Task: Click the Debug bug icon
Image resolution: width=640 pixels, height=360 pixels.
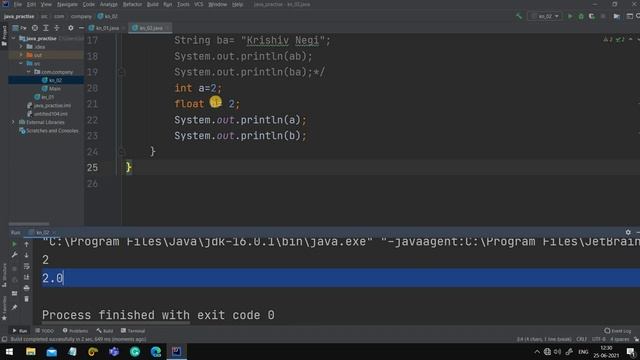Action: point(581,16)
